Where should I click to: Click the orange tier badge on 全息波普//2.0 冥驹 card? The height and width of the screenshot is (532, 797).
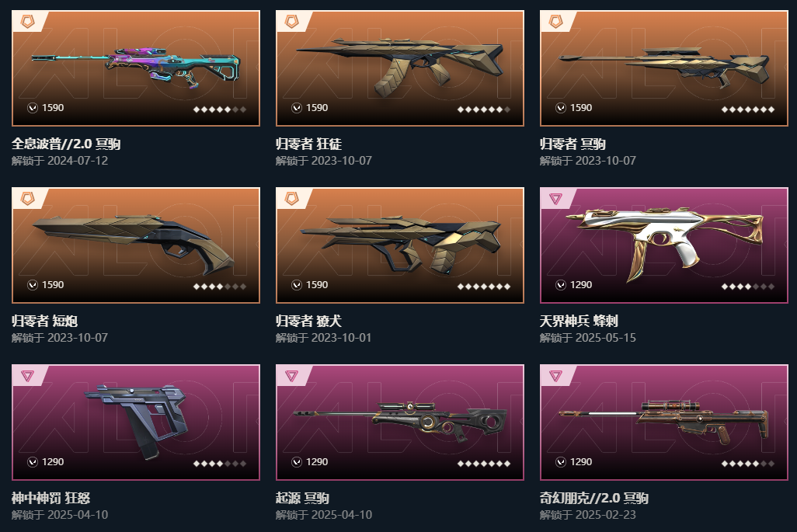pyautogui.click(x=27, y=21)
